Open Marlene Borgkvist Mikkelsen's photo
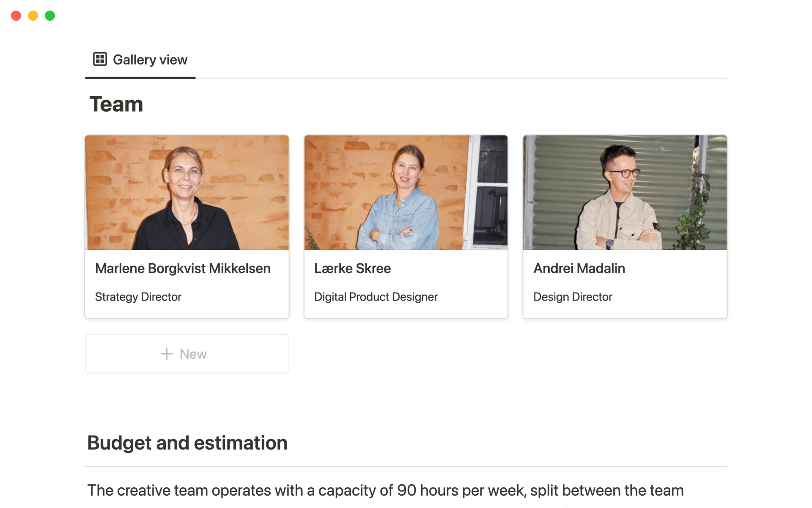The width and height of the screenshot is (812, 508). (187, 193)
